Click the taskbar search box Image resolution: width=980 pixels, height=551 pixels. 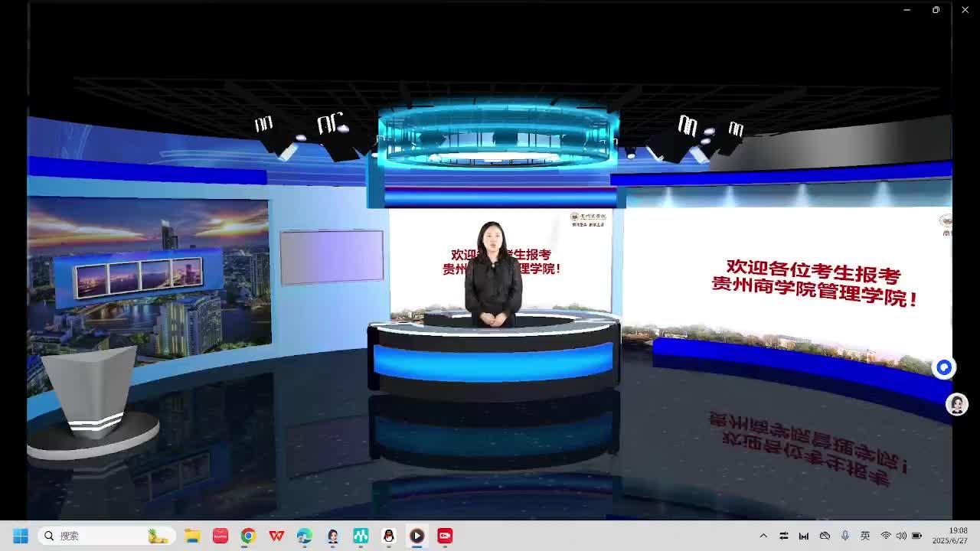pyautogui.click(x=106, y=536)
